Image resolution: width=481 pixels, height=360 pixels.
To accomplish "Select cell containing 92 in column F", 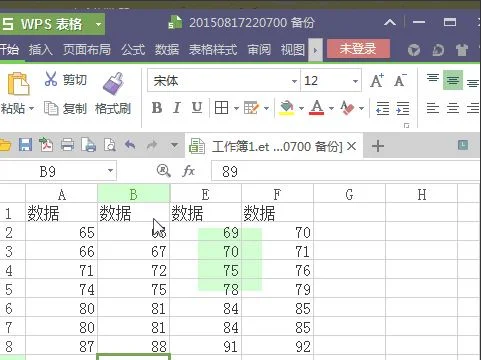I will tap(277, 346).
